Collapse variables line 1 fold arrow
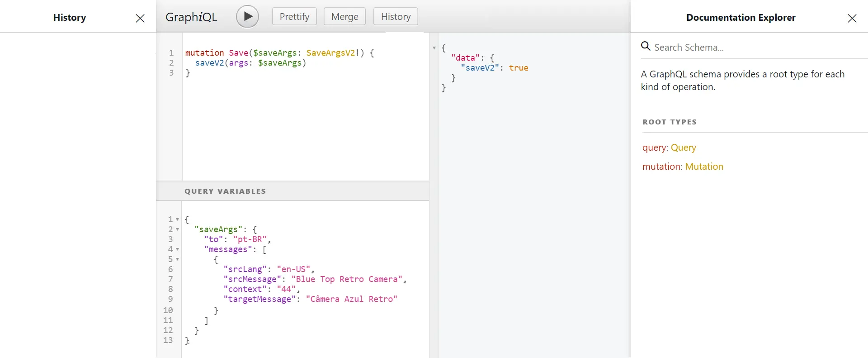 (x=177, y=220)
